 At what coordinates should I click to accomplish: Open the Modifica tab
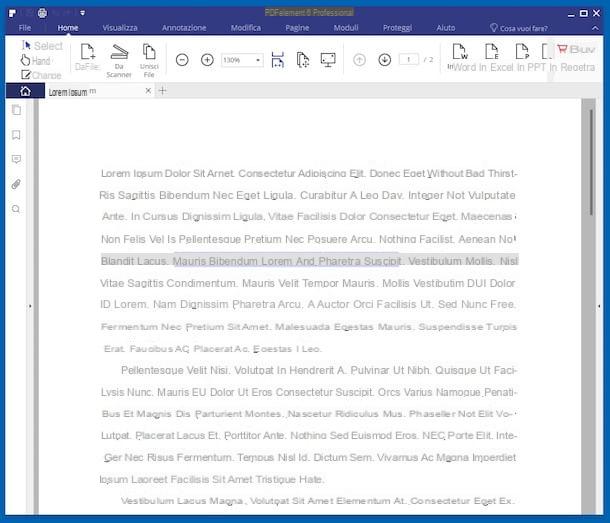(x=246, y=28)
